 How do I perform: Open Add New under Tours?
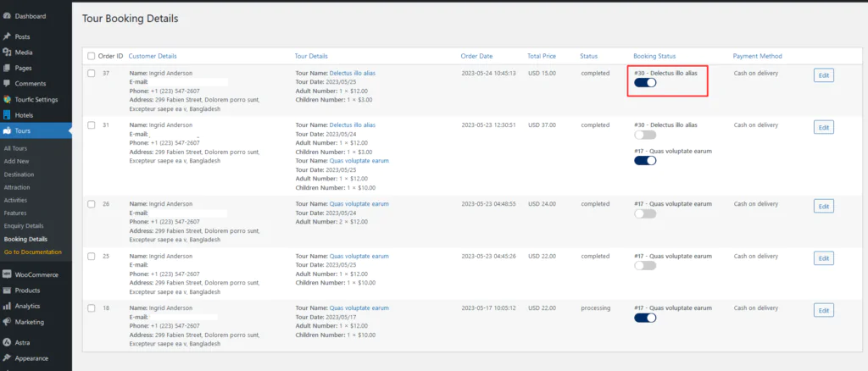[x=17, y=161]
